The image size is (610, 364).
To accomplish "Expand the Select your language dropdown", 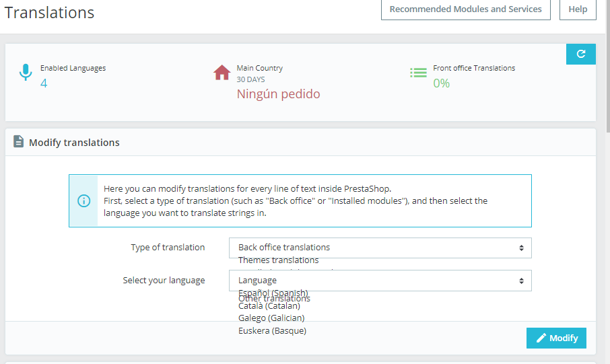I will pos(380,281).
